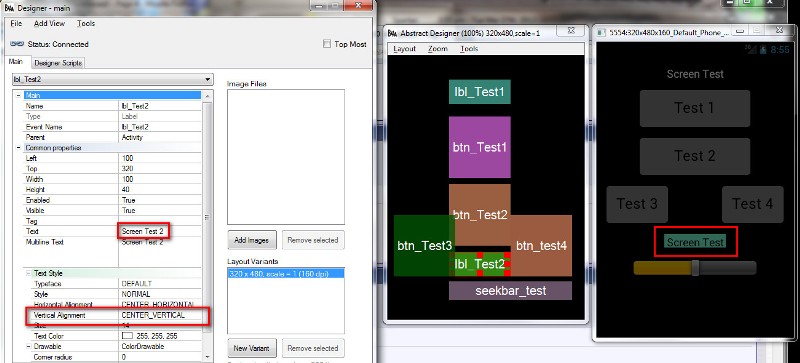This screenshot has width=800, height=363.
Task: Collapse the Main property group
Action: (x=19, y=95)
